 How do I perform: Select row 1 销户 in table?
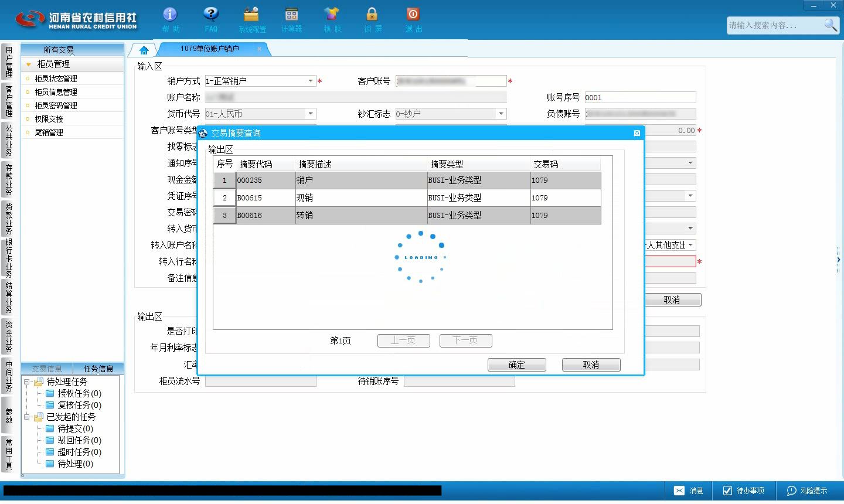tap(407, 180)
